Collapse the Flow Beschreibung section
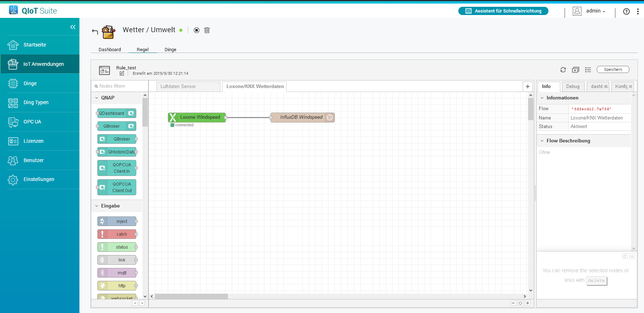The height and width of the screenshot is (313, 644). [x=584, y=141]
